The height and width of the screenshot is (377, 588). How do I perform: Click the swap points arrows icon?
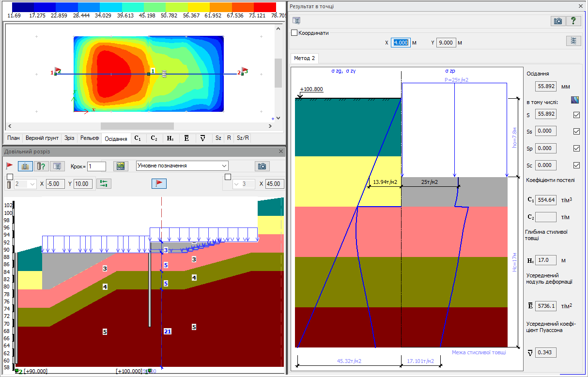(x=104, y=183)
